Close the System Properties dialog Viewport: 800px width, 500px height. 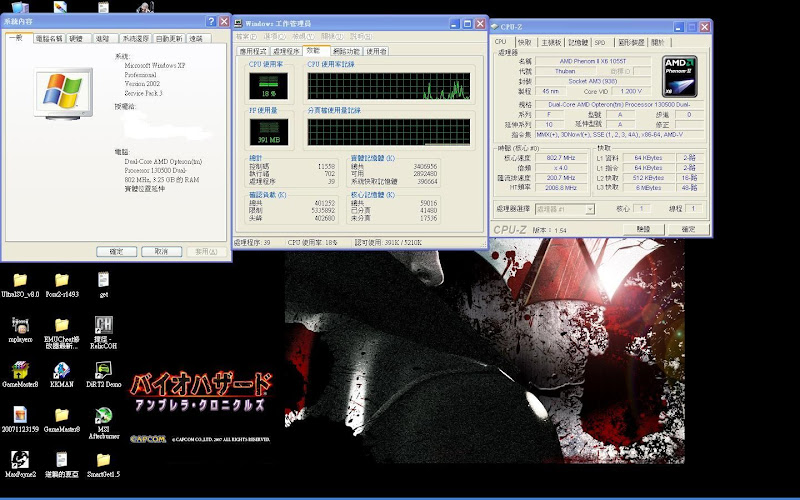224,21
